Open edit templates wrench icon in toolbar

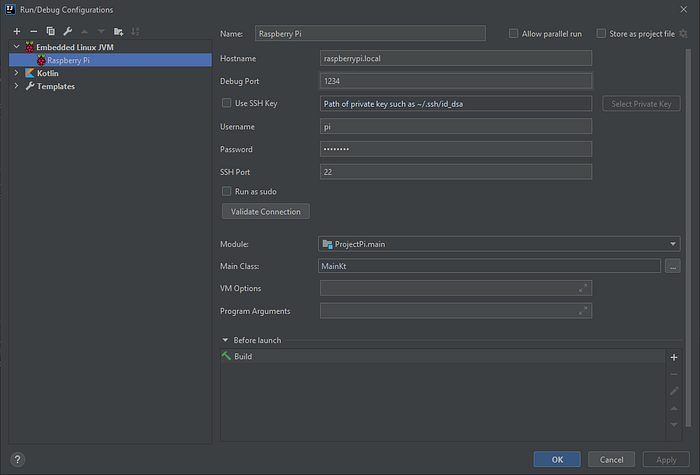pyautogui.click(x=67, y=31)
